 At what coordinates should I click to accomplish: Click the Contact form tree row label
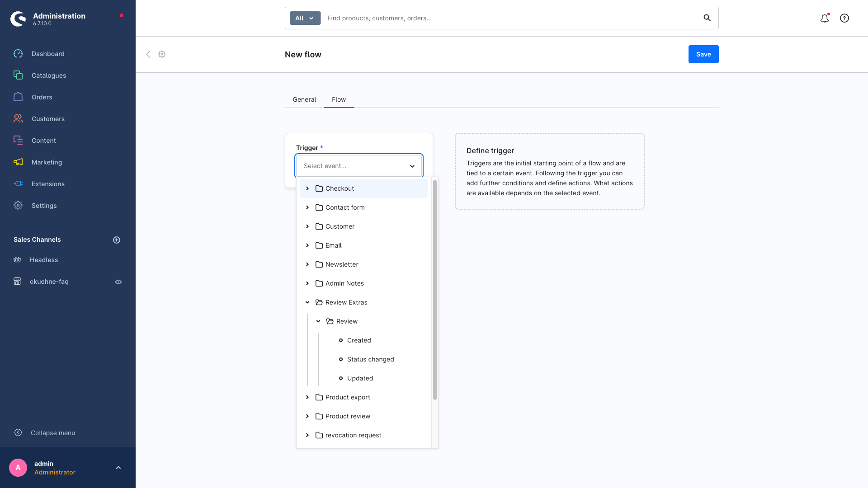coord(345,207)
